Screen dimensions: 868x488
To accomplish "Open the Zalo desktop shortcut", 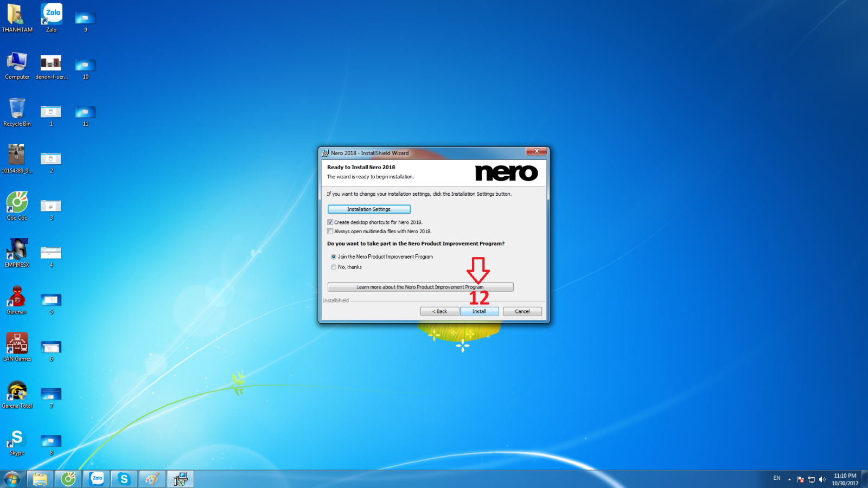I will tap(52, 16).
